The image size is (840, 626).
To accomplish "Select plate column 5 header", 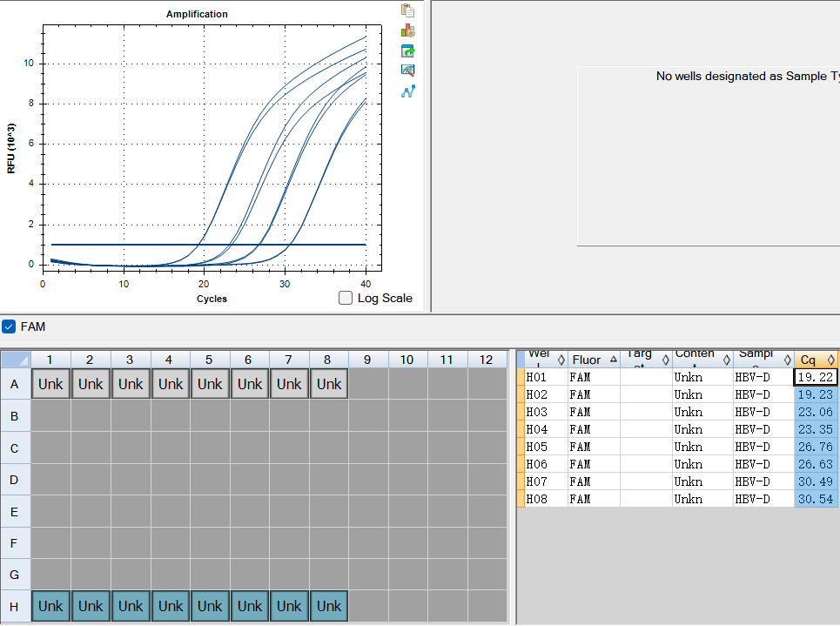I will 210,359.
